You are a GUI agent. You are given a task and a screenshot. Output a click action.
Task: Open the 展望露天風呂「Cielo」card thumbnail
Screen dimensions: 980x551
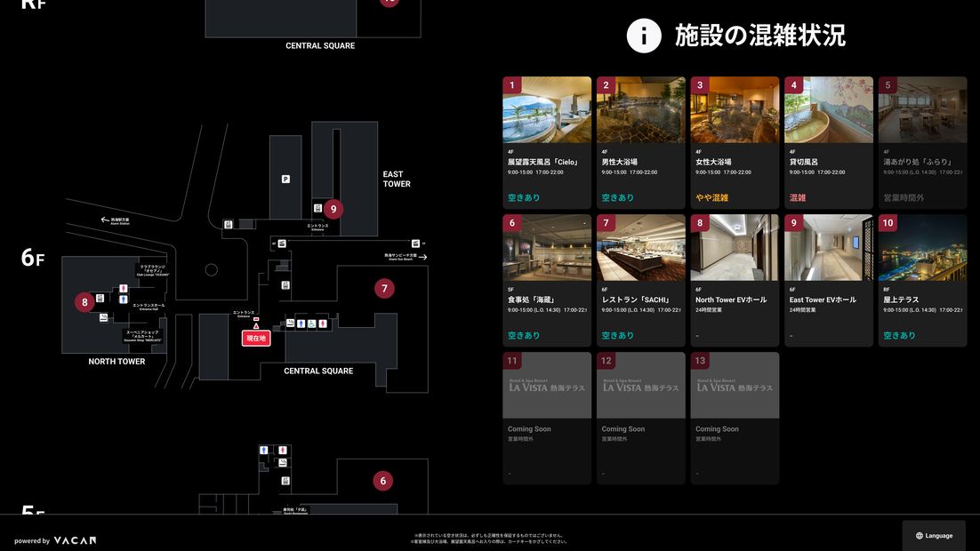(x=547, y=110)
